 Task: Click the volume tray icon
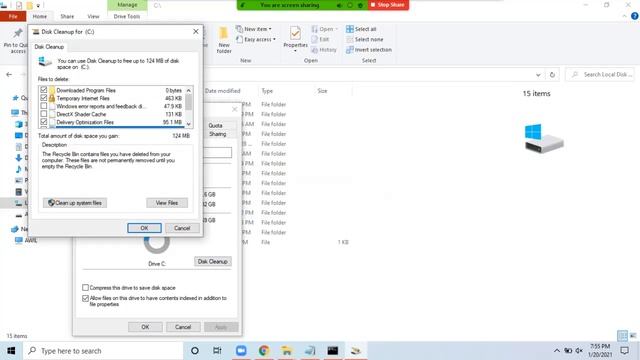click(x=579, y=351)
